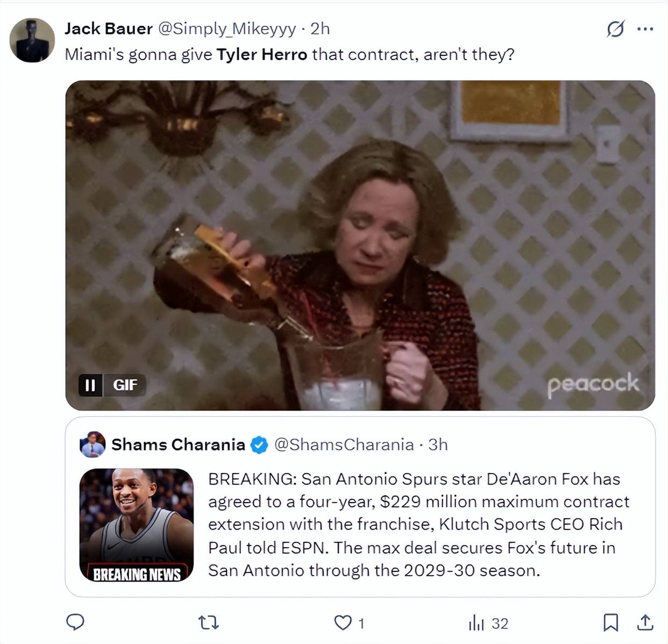
Task: Click the reply speech bubble icon
Action: (75, 622)
